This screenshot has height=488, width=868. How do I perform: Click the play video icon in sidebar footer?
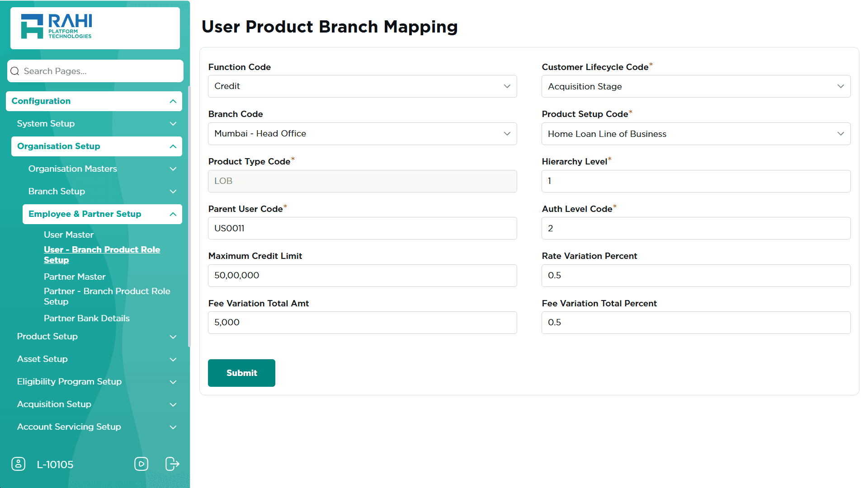141,464
